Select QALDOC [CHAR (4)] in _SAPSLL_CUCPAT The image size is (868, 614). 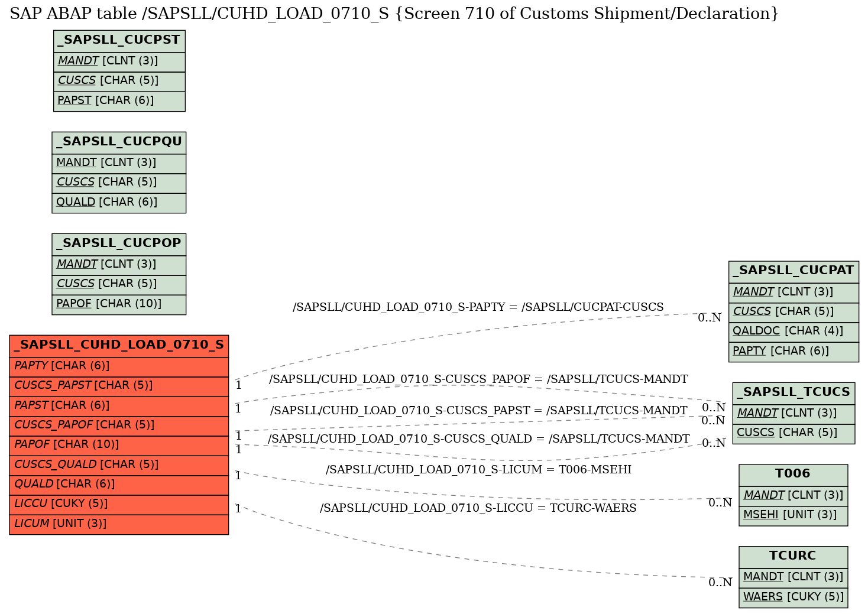coord(793,332)
